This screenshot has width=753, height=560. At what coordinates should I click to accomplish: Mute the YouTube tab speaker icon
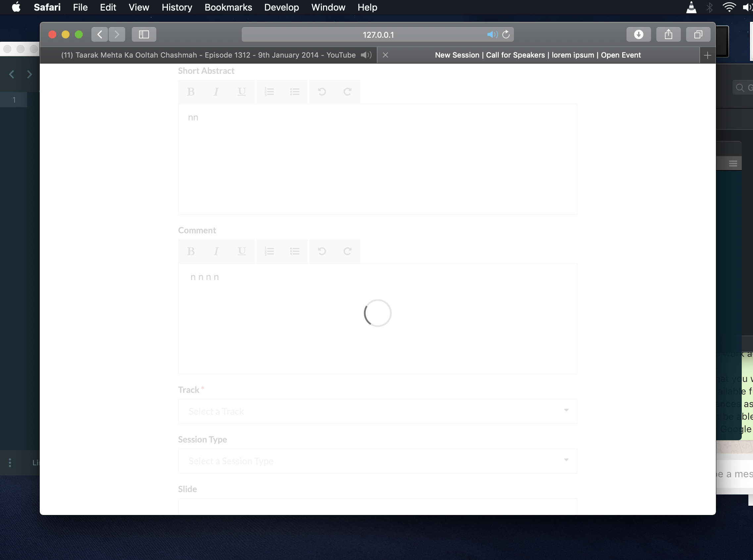366,55
